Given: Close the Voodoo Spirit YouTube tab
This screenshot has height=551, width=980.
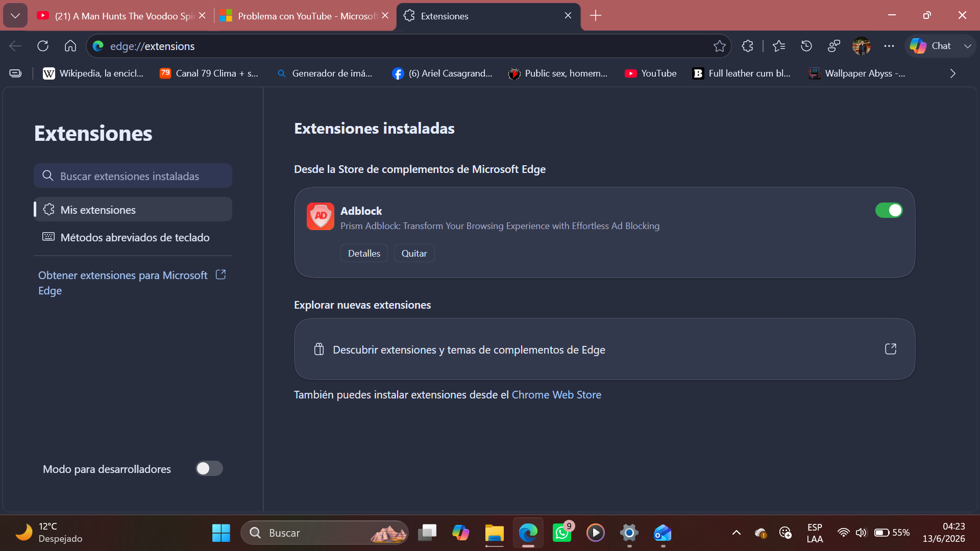Looking at the screenshot, I should [202, 16].
